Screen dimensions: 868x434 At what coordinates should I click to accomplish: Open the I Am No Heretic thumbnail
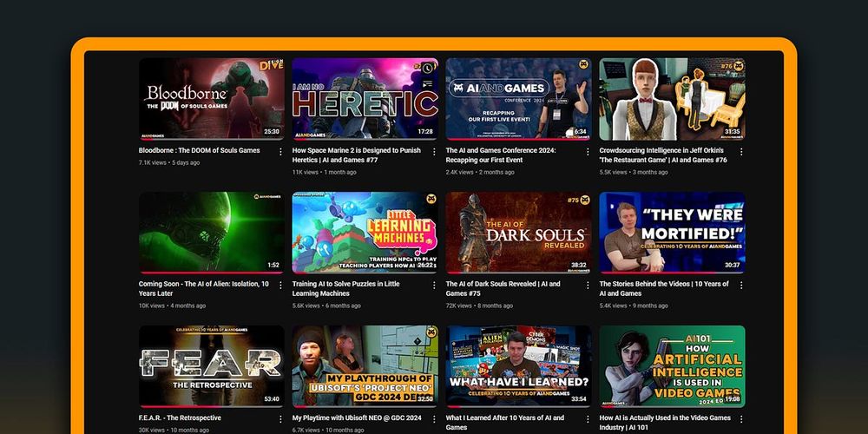365,99
